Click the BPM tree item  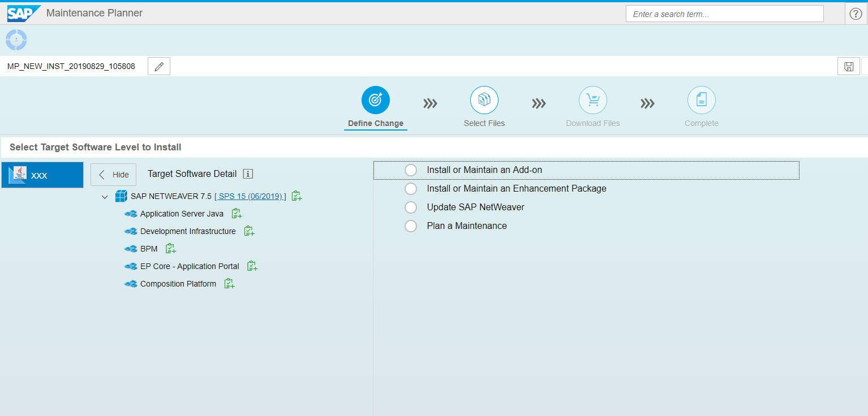coord(149,249)
